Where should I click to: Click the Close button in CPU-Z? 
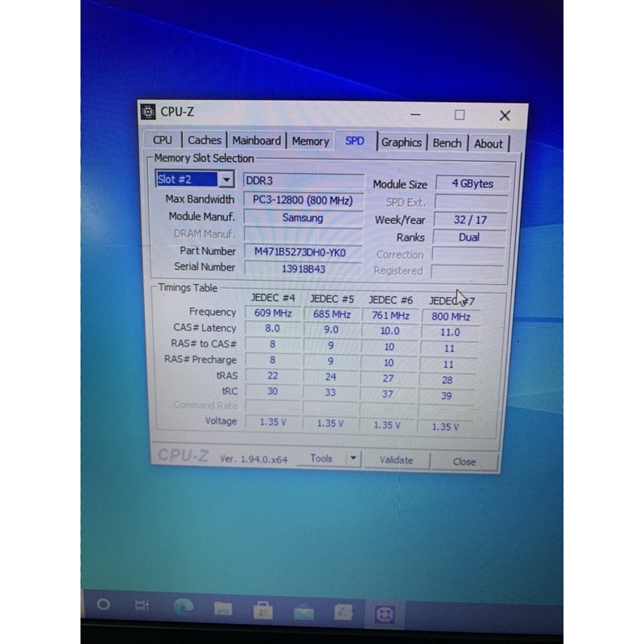(x=464, y=462)
